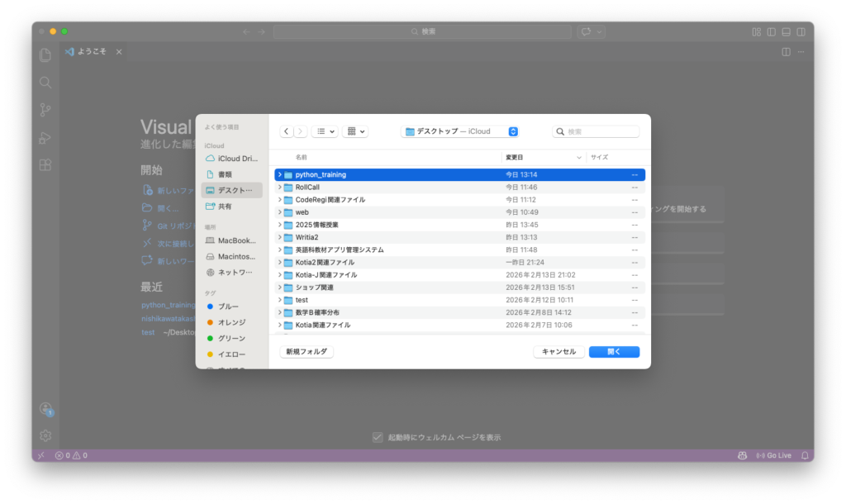The width and height of the screenshot is (846, 504).
Task: Toggle the welcome page on startup checkbox
Action: (x=378, y=437)
